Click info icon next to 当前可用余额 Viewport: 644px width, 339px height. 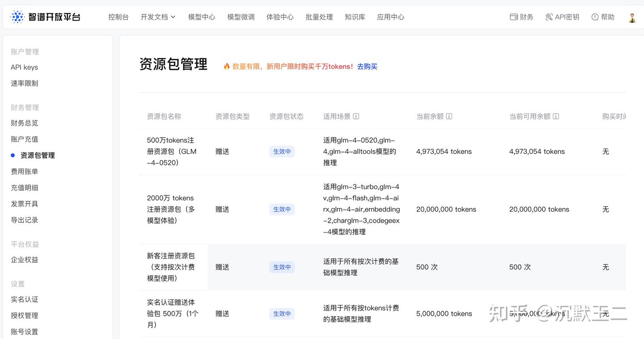click(x=556, y=116)
